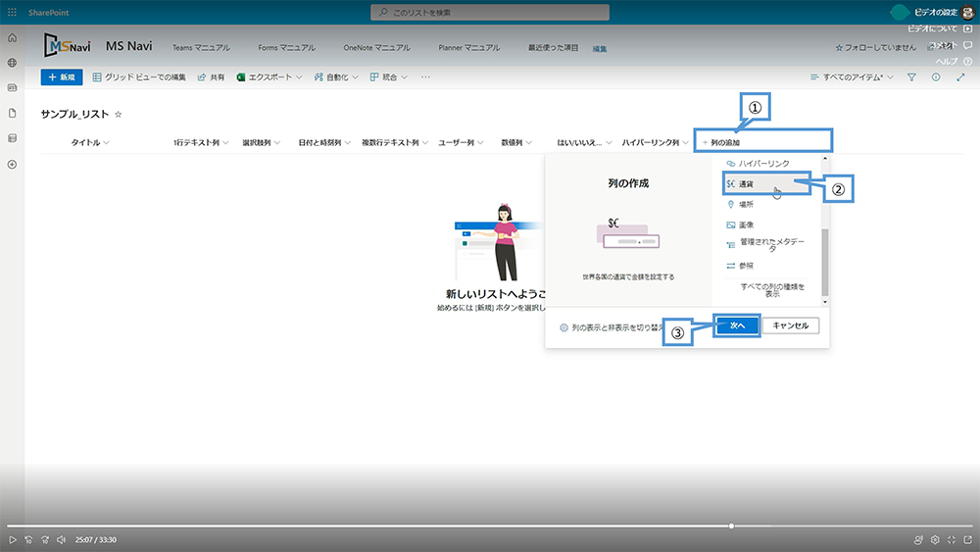This screenshot has width=980, height=552.
Task: Click the home icon in left sidebar
Action: coord(12,37)
